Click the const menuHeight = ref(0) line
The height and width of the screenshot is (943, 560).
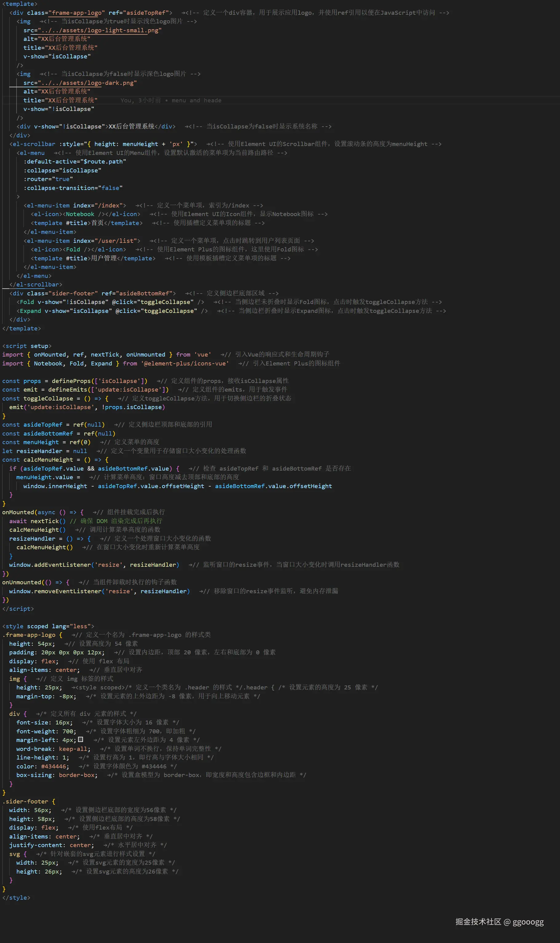pyautogui.click(x=46, y=442)
